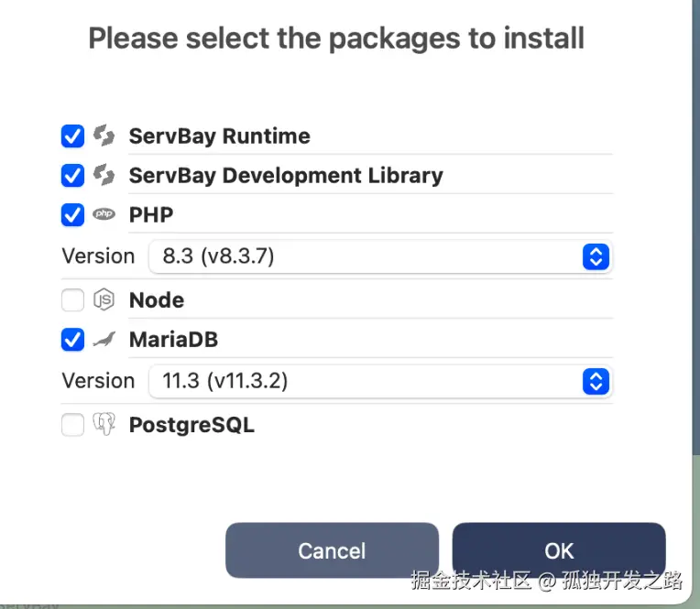
Task: Click the ServBay Development Library icon
Action: coord(104,175)
